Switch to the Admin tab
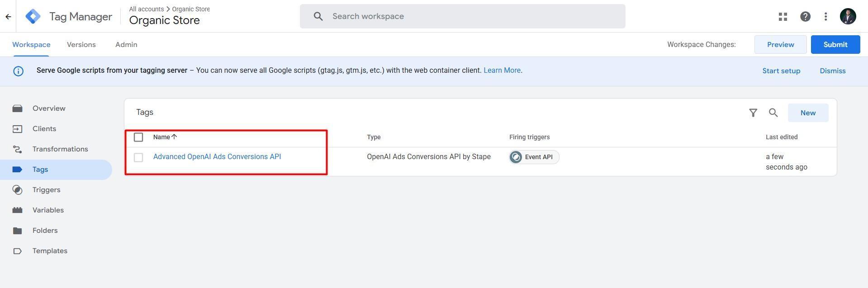868x288 pixels. coord(126,45)
